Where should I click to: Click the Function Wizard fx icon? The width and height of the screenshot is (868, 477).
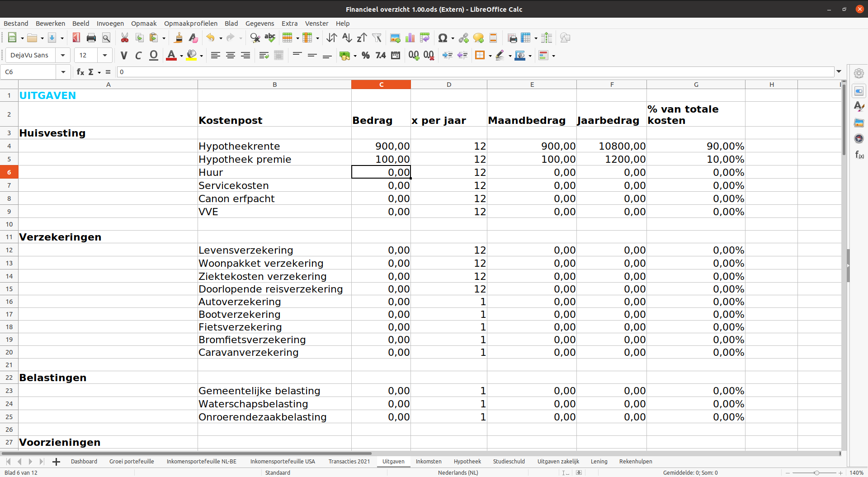pos(80,72)
